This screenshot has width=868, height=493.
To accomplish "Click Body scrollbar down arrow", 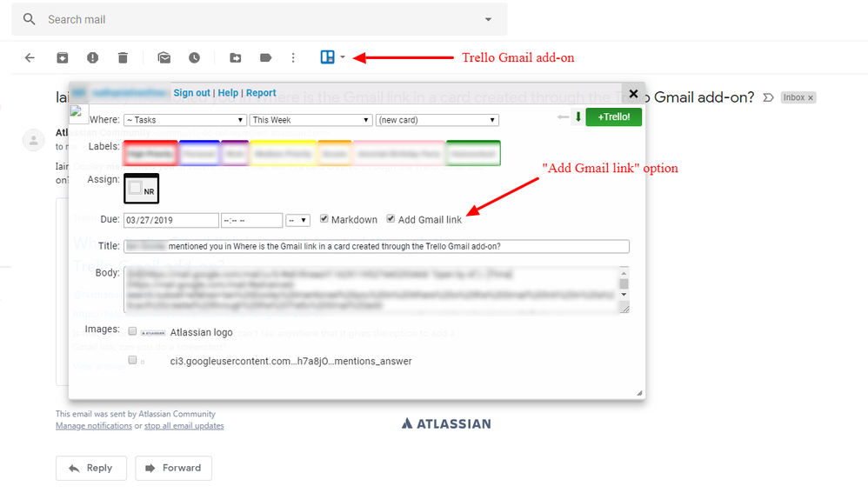I will click(624, 295).
